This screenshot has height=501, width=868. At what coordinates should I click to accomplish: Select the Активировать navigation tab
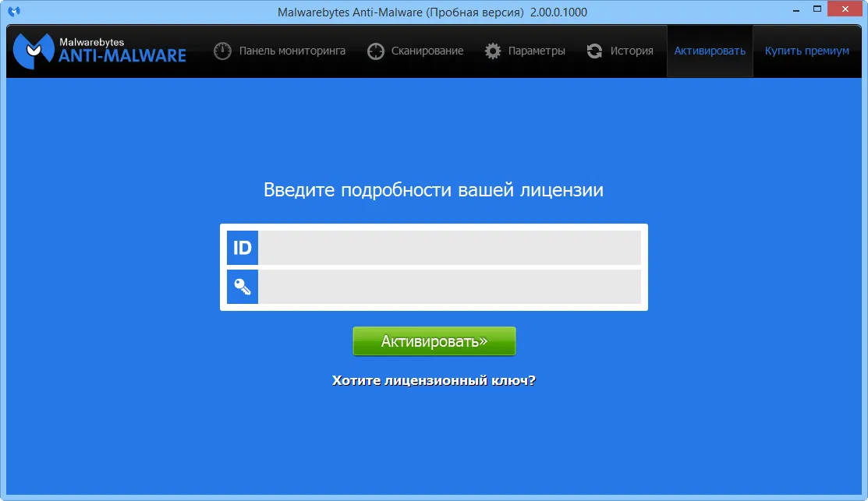[709, 50]
